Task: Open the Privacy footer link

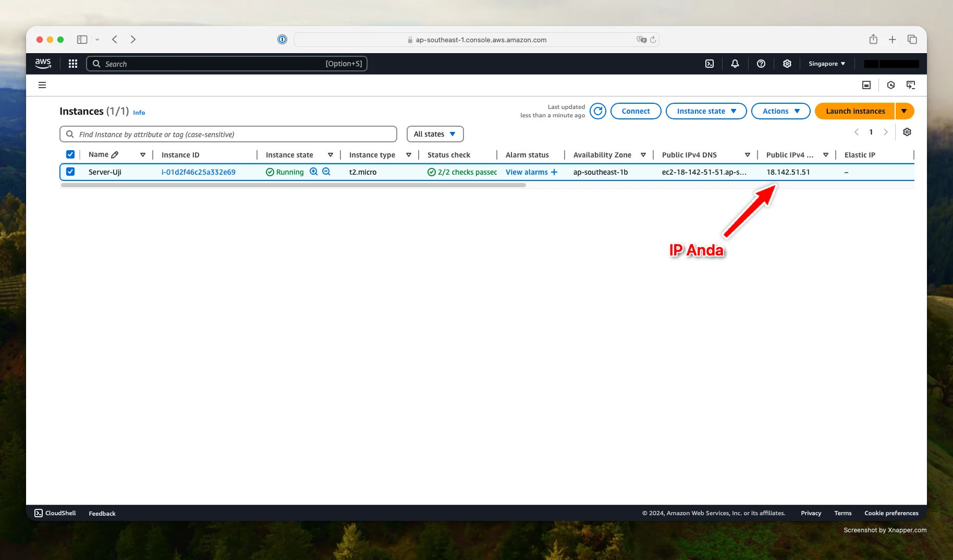Action: pos(811,513)
